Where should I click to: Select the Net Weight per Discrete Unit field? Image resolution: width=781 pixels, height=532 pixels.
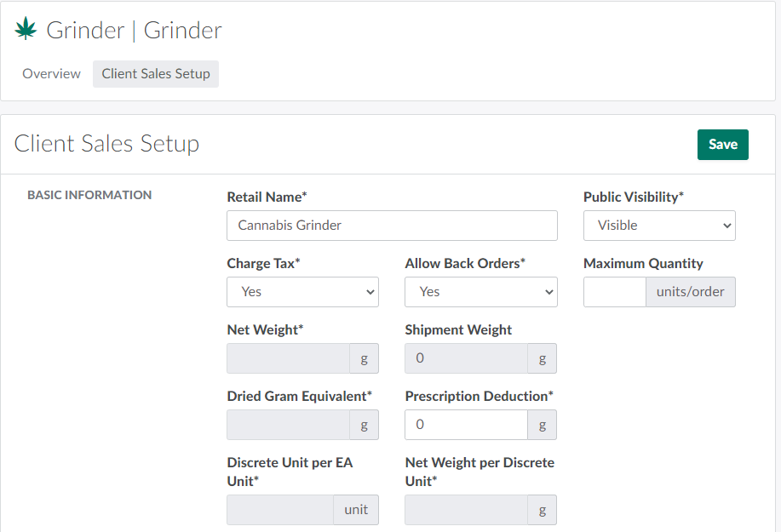point(466,510)
